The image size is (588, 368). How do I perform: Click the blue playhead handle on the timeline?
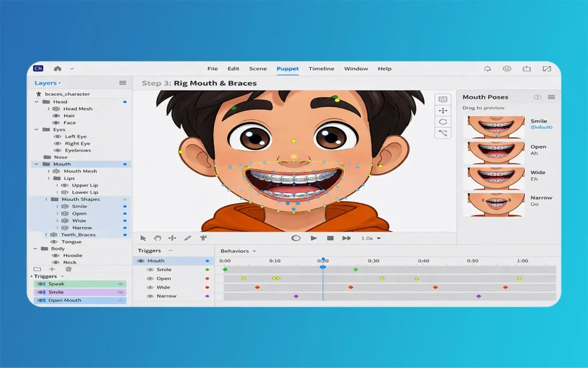click(x=323, y=266)
